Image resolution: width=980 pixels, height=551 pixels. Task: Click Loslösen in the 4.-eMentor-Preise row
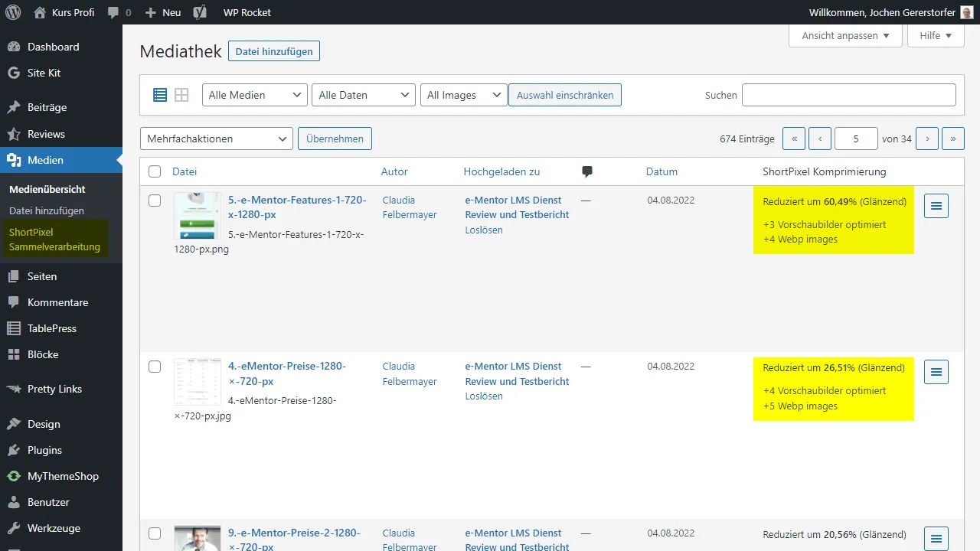(484, 396)
